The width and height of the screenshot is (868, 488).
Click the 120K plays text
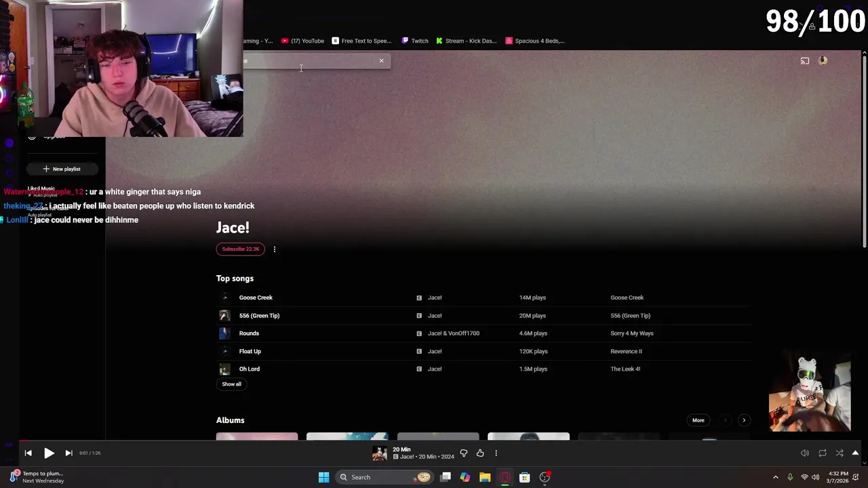point(532,352)
